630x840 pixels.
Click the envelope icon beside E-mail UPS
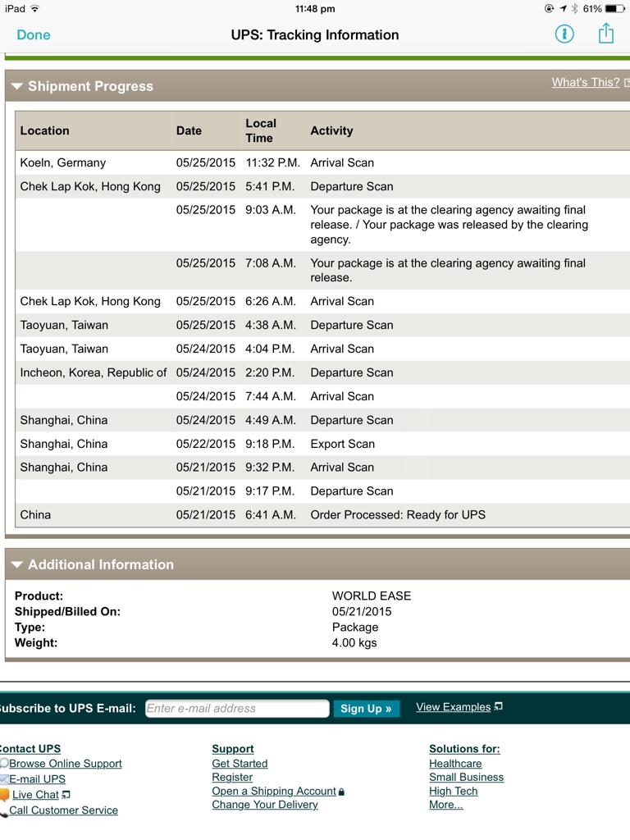pos(4,779)
